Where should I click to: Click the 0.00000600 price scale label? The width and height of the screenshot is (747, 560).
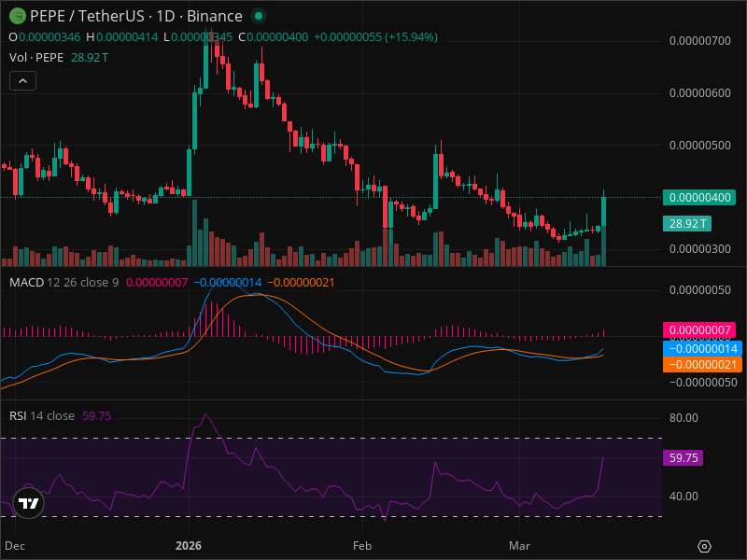[x=699, y=92]
